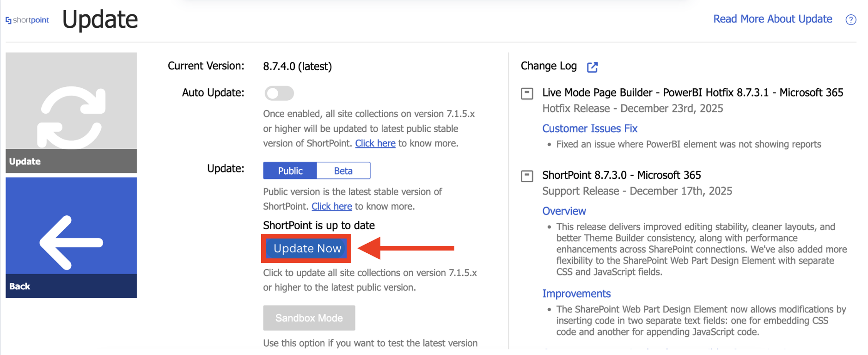This screenshot has width=868, height=355.
Task: Open Change Log in new window icon
Action: [592, 67]
